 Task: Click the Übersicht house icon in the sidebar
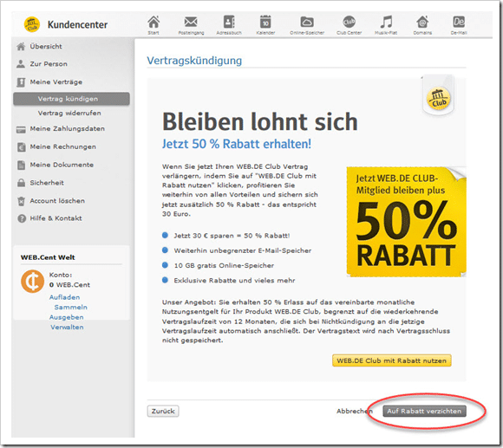(21, 47)
